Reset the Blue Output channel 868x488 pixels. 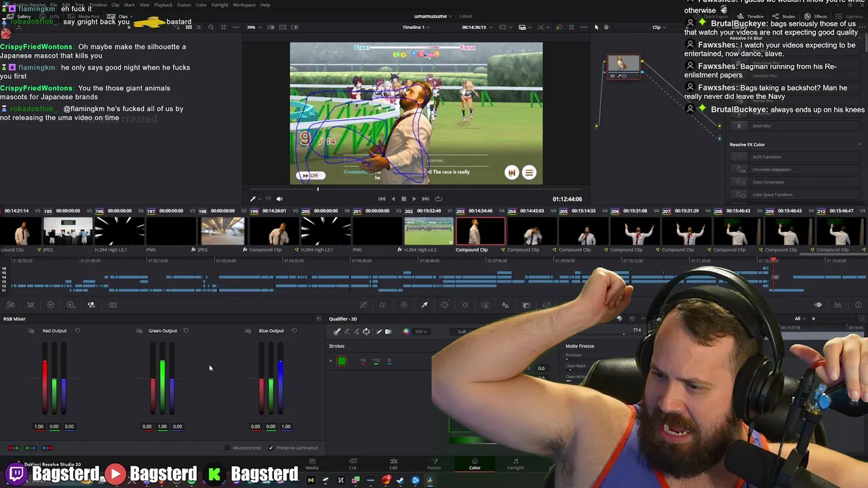[x=294, y=331]
